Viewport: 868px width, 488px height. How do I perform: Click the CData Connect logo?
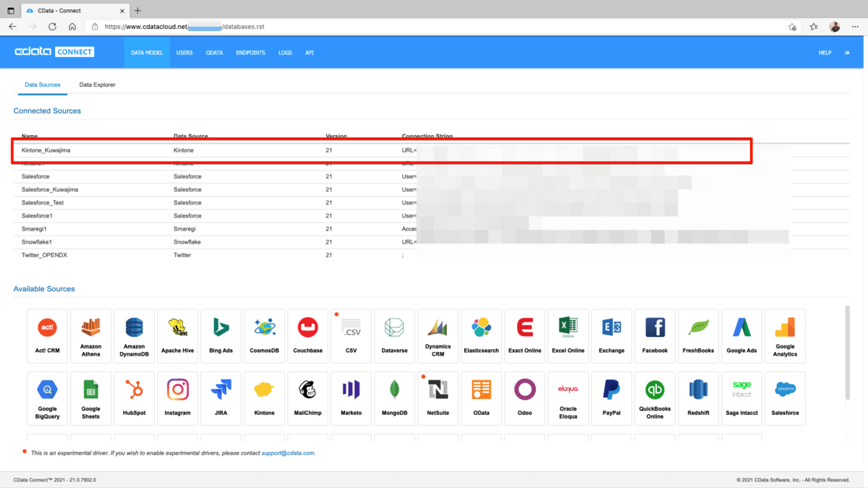(54, 52)
